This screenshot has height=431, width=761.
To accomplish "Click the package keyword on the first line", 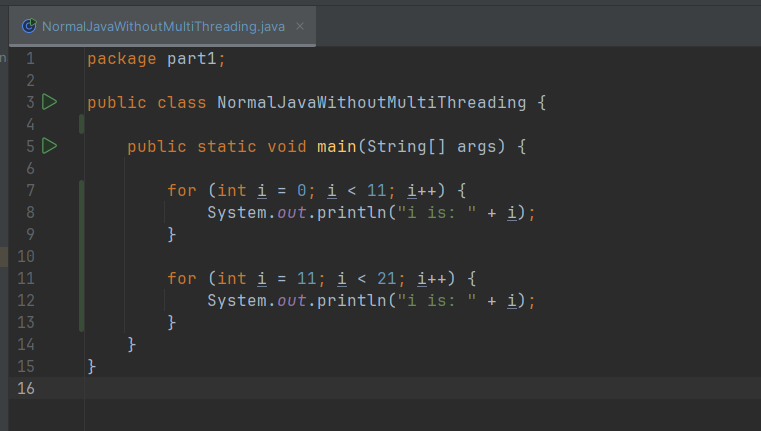I will (121, 58).
